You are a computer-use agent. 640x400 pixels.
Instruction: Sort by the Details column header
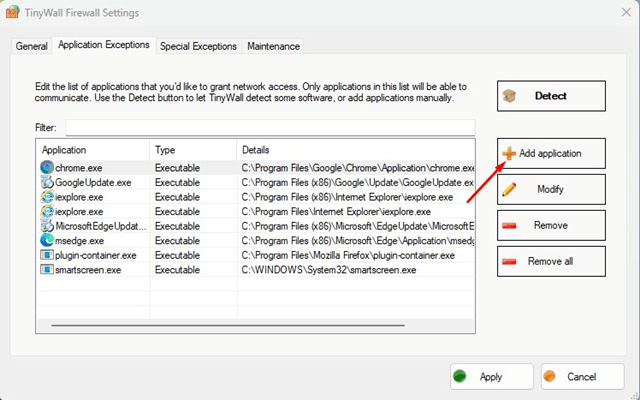pyautogui.click(x=356, y=150)
